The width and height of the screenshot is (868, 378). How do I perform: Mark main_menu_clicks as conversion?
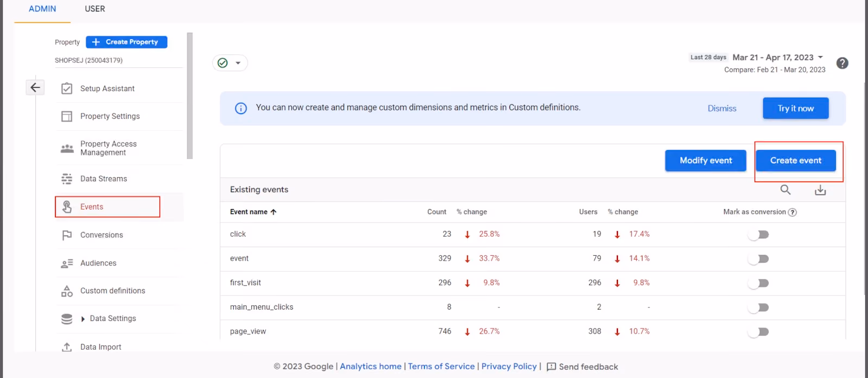click(x=758, y=307)
